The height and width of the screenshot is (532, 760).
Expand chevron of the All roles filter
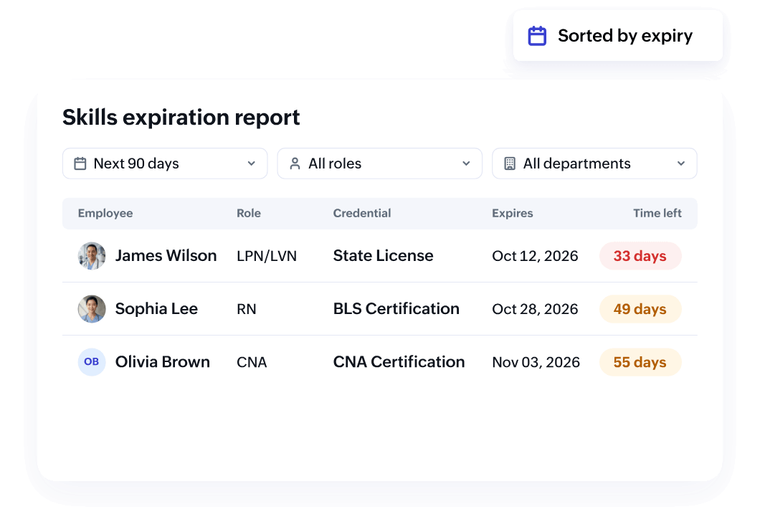[466, 163]
